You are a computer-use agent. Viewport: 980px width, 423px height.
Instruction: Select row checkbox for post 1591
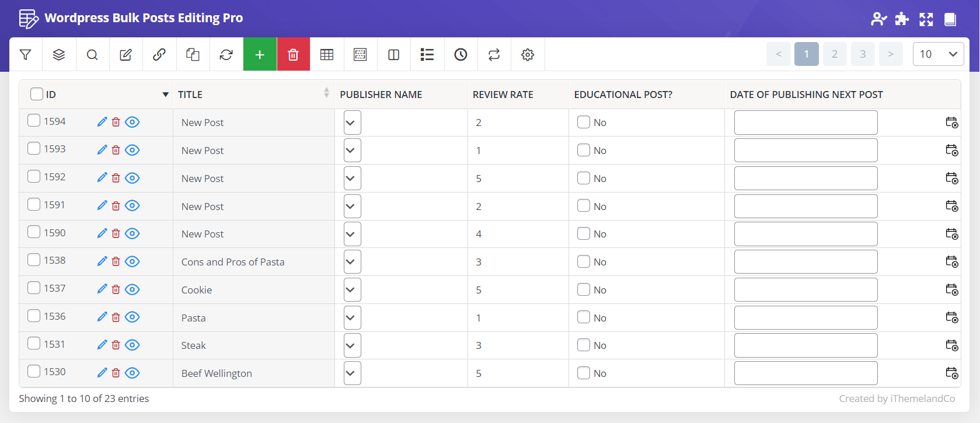[34, 204]
